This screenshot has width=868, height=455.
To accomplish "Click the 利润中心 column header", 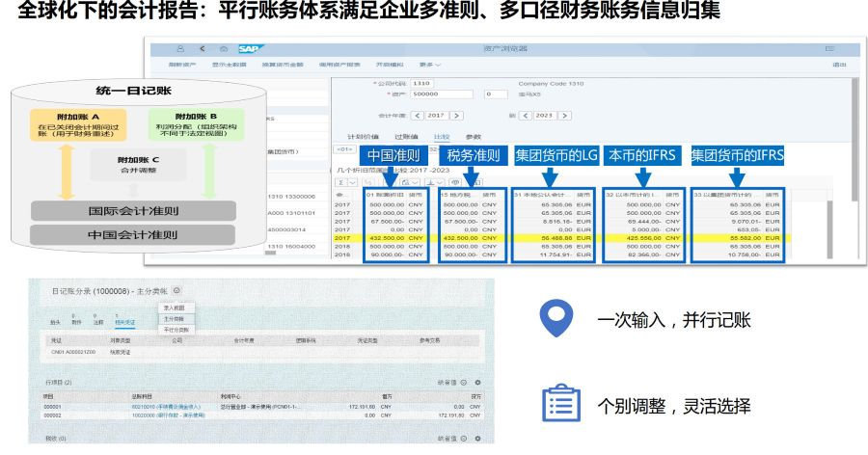I will coord(231,396).
